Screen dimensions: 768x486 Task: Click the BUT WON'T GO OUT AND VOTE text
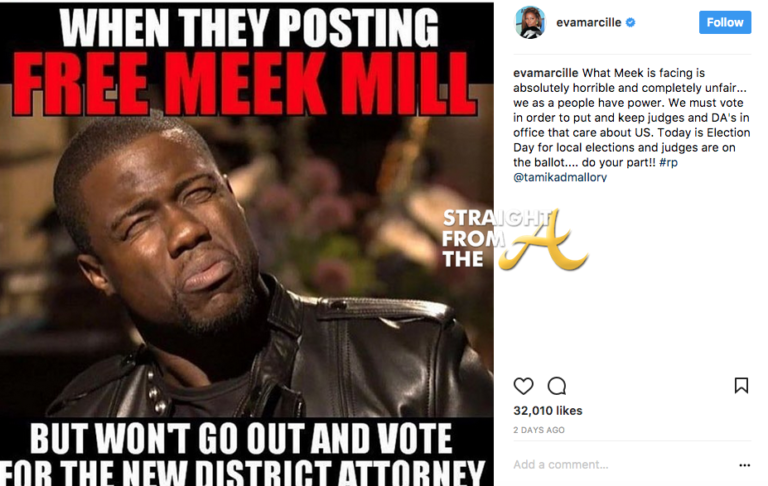[240, 438]
